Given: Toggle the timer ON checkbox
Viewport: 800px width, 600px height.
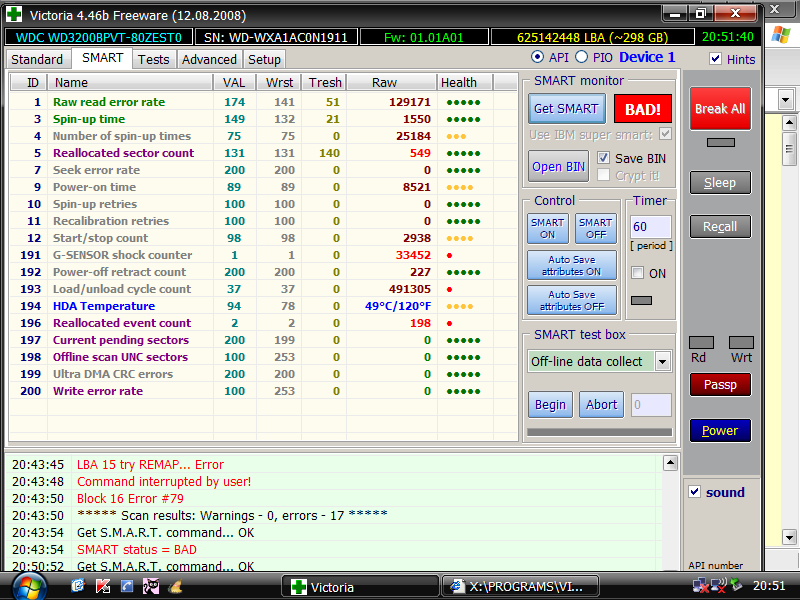Looking at the screenshot, I should click(x=638, y=273).
